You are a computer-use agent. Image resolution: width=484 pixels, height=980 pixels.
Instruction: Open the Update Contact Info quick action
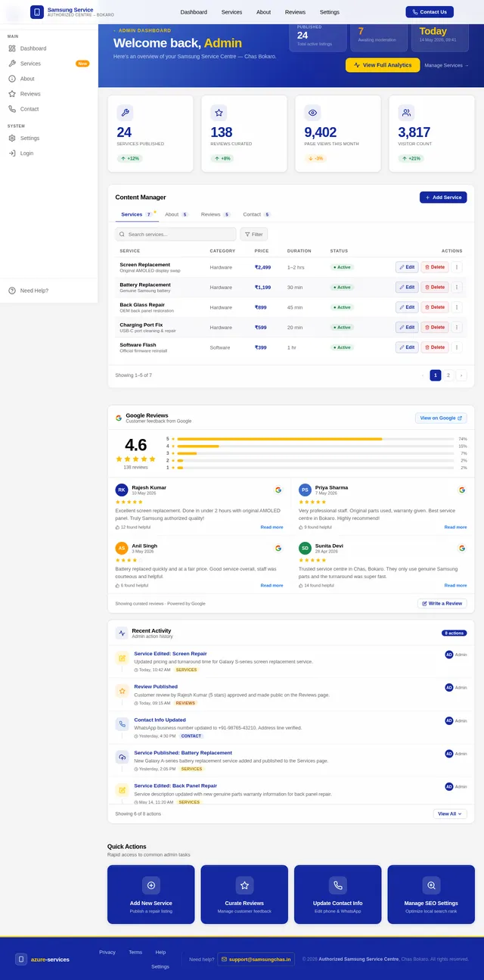[x=337, y=894]
